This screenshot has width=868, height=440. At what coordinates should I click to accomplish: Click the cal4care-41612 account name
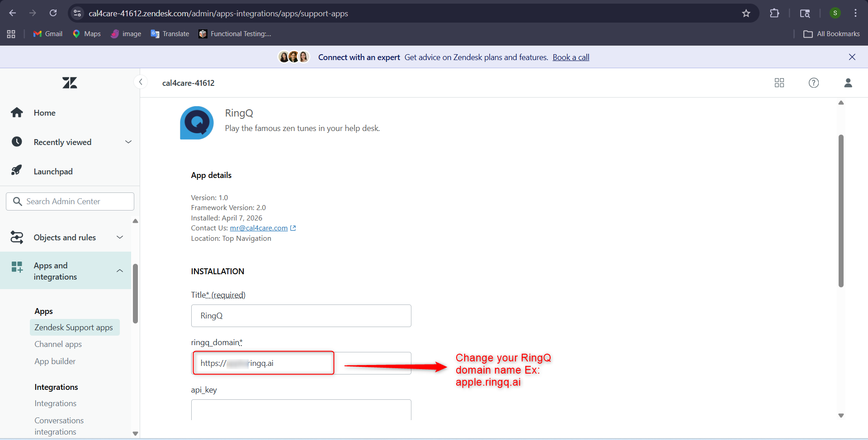pos(189,83)
